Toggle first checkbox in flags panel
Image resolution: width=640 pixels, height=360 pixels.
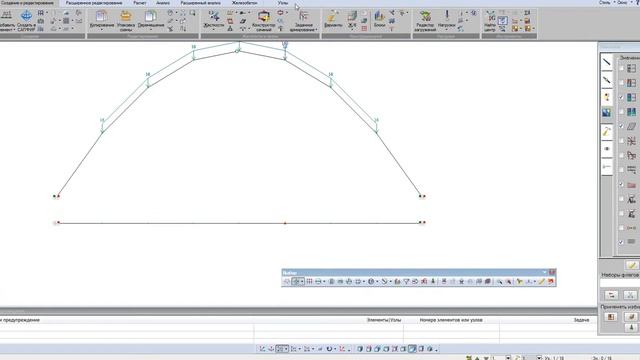[x=621, y=68]
